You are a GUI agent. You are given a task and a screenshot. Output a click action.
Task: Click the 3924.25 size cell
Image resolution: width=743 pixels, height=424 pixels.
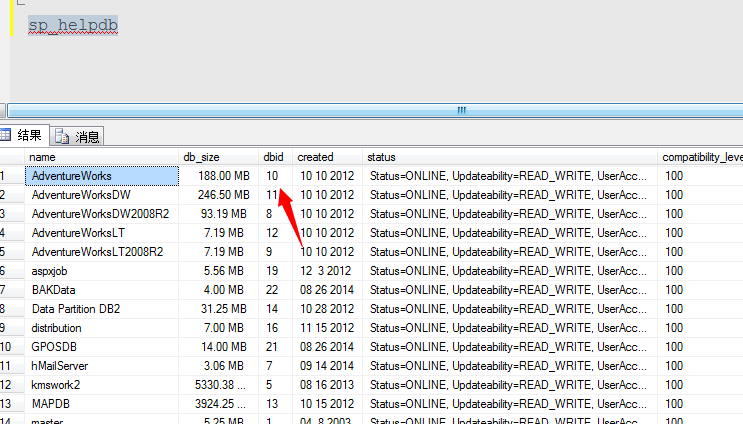point(218,404)
